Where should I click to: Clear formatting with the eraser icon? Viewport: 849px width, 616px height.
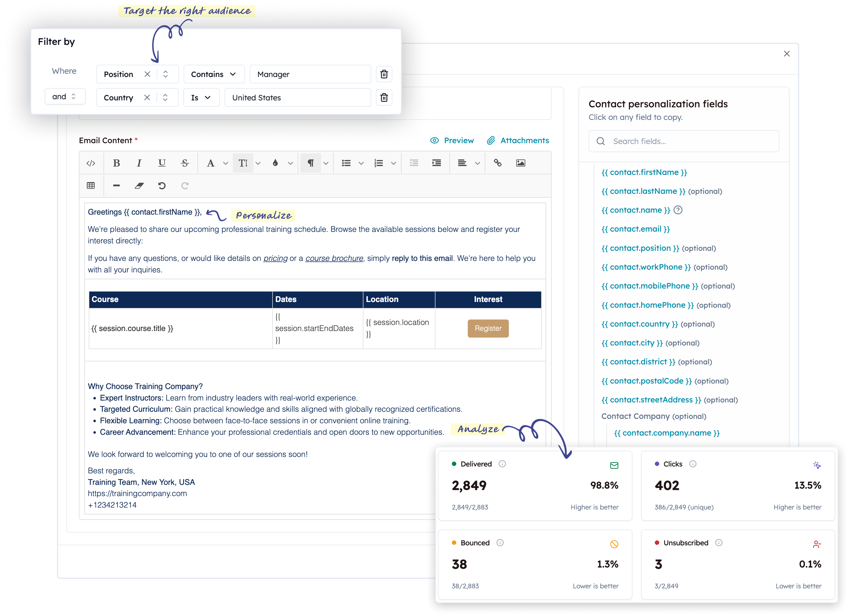[x=139, y=185]
